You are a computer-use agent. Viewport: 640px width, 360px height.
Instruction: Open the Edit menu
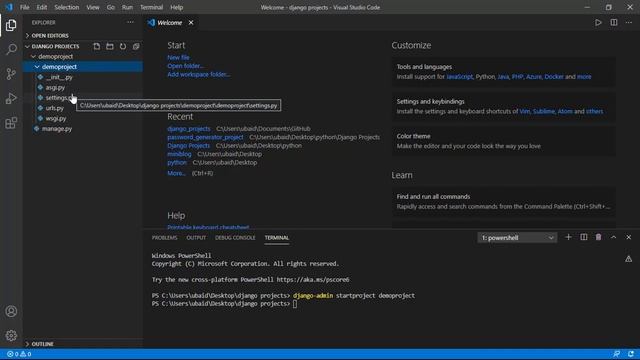point(42,7)
